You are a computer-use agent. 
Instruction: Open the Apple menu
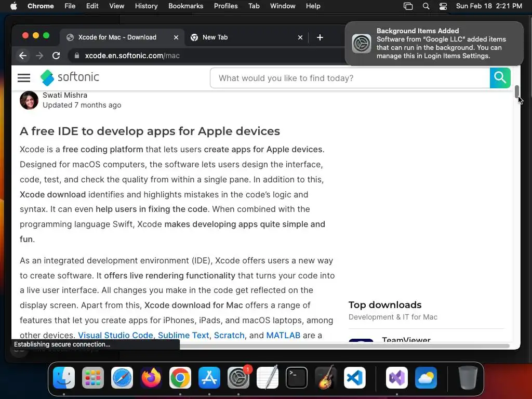[x=14, y=6]
